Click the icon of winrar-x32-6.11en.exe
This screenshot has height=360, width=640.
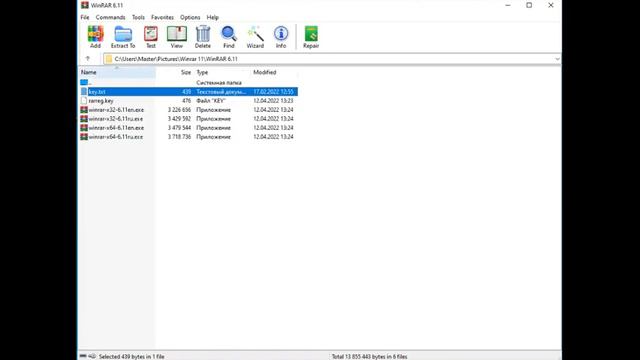point(84,110)
